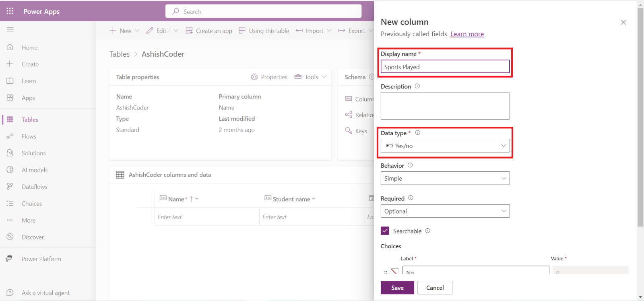Image resolution: width=644 pixels, height=301 pixels.
Task: Open the app launcher waffle icon
Action: click(x=10, y=11)
